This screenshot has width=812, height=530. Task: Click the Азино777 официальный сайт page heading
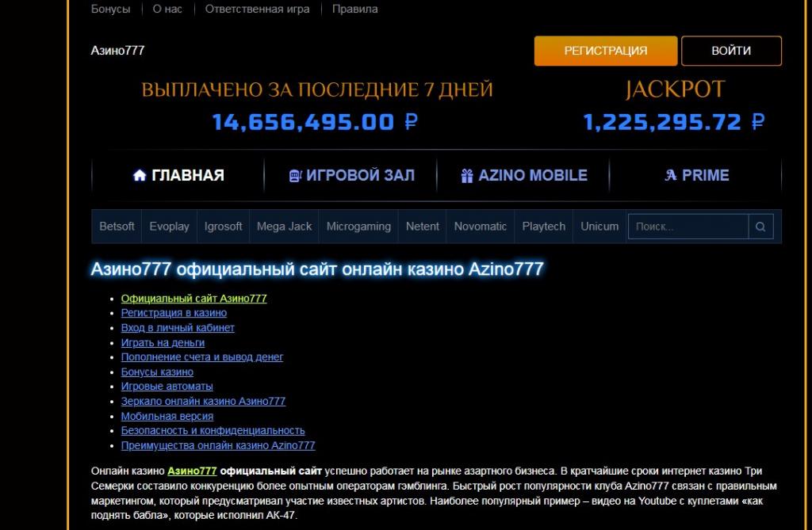pyautogui.click(x=317, y=269)
